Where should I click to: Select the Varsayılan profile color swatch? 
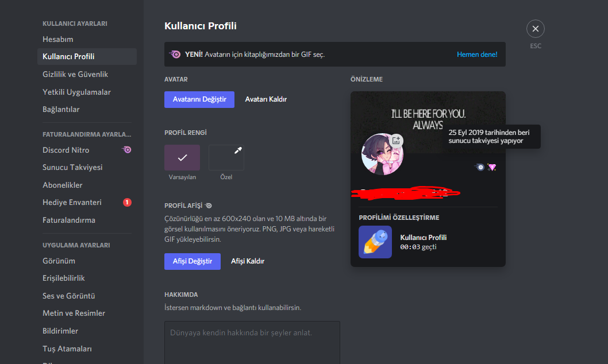[182, 158]
